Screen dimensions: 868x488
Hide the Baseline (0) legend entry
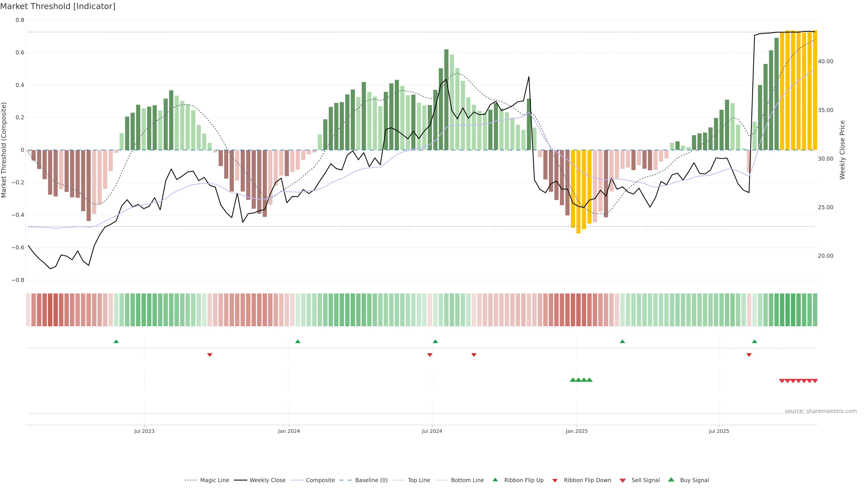[371, 480]
